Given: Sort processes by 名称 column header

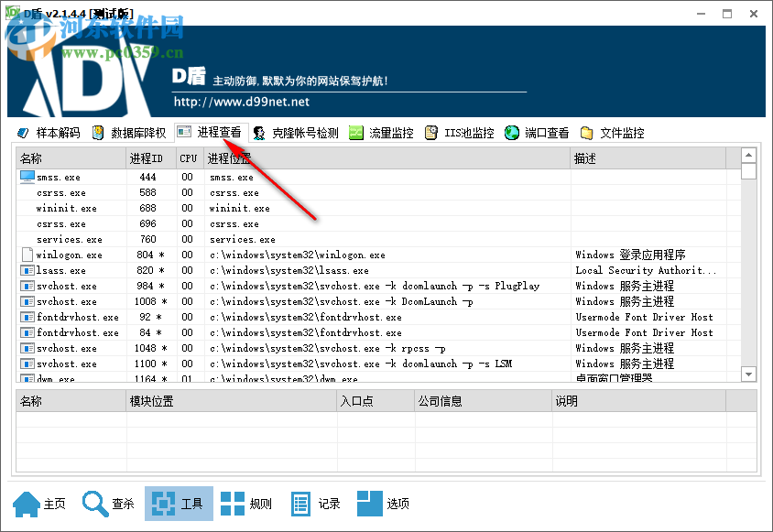Looking at the screenshot, I should click(x=71, y=158).
